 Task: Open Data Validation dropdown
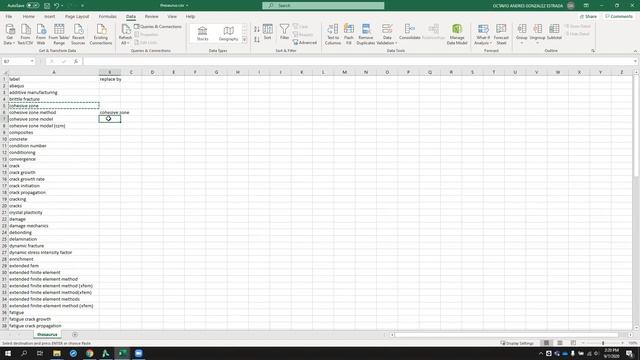(x=387, y=42)
